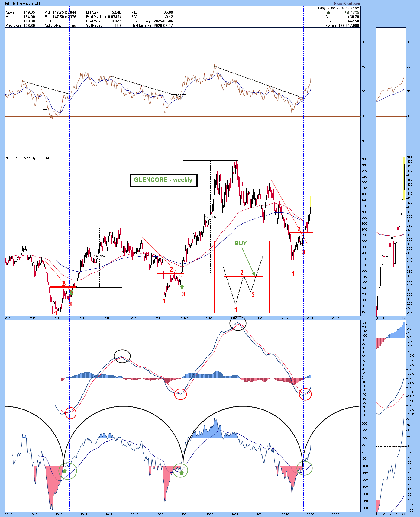Click the GLENCORE - weekly title box

coord(163,180)
